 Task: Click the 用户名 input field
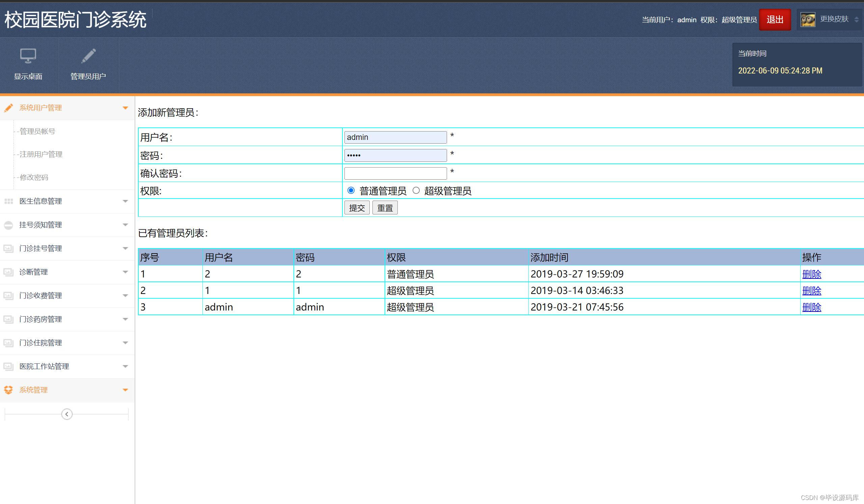[x=396, y=138]
